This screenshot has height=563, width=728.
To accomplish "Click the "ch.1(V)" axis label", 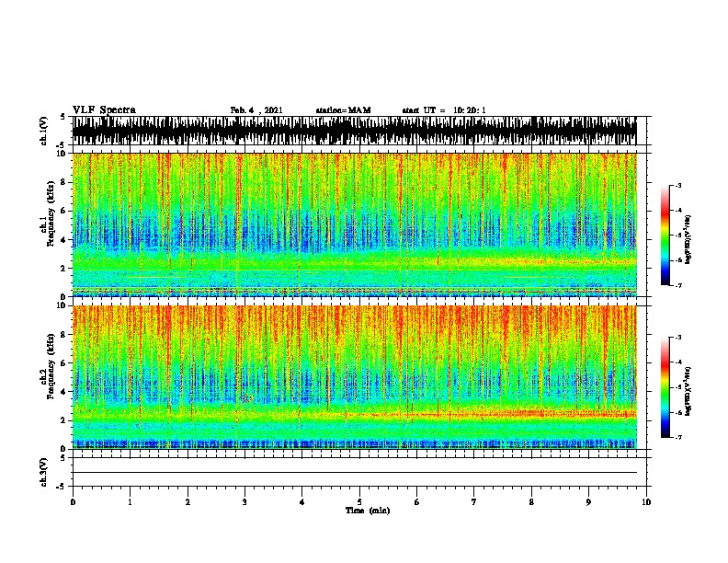I will [x=43, y=131].
